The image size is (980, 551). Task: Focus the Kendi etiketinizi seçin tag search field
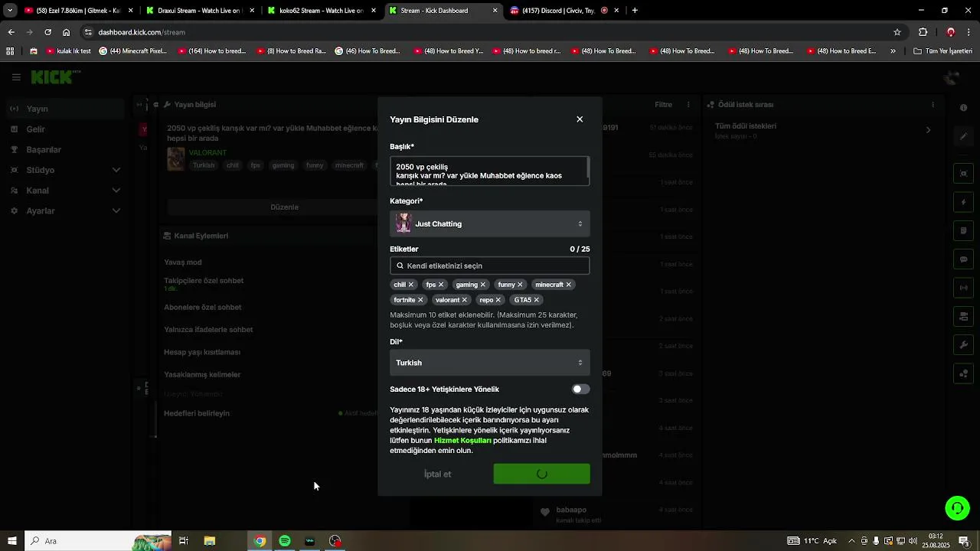[490, 266]
